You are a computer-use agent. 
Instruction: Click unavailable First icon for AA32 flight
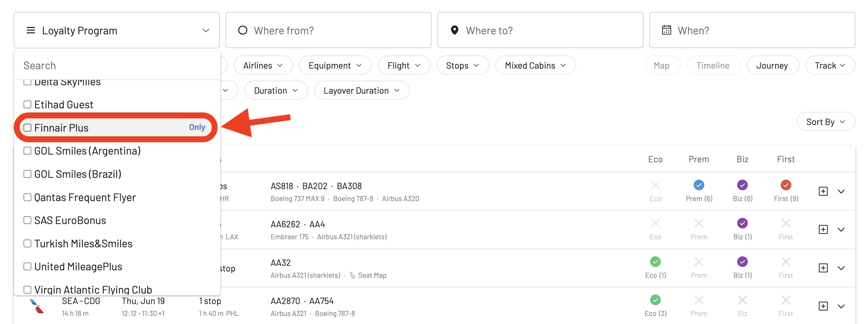tap(785, 262)
